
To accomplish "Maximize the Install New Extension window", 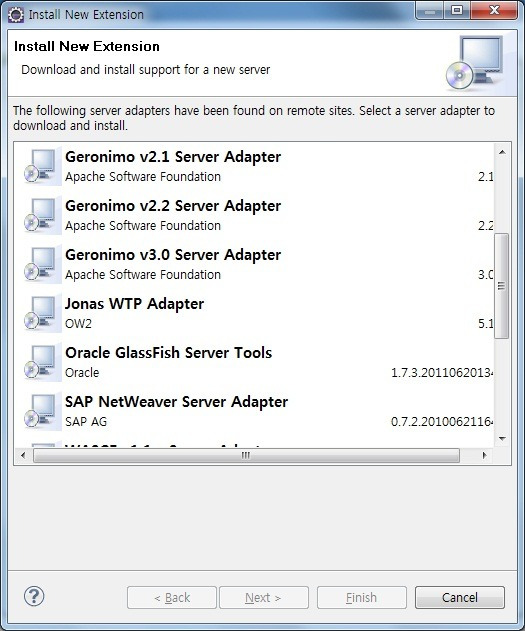I will click(x=457, y=10).
